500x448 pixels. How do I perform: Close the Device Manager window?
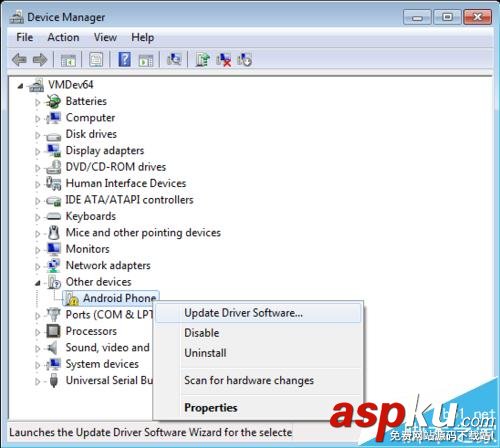[x=477, y=17]
